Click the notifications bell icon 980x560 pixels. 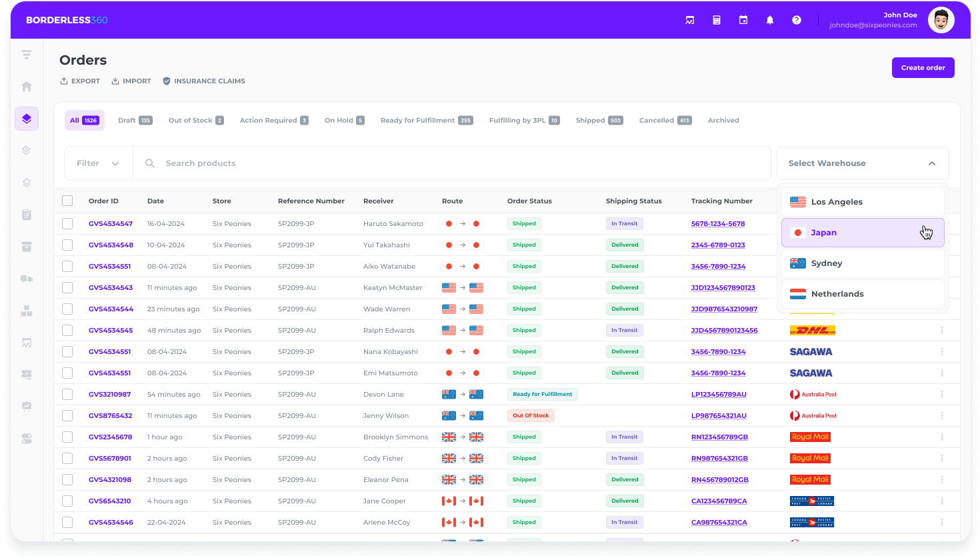click(770, 20)
